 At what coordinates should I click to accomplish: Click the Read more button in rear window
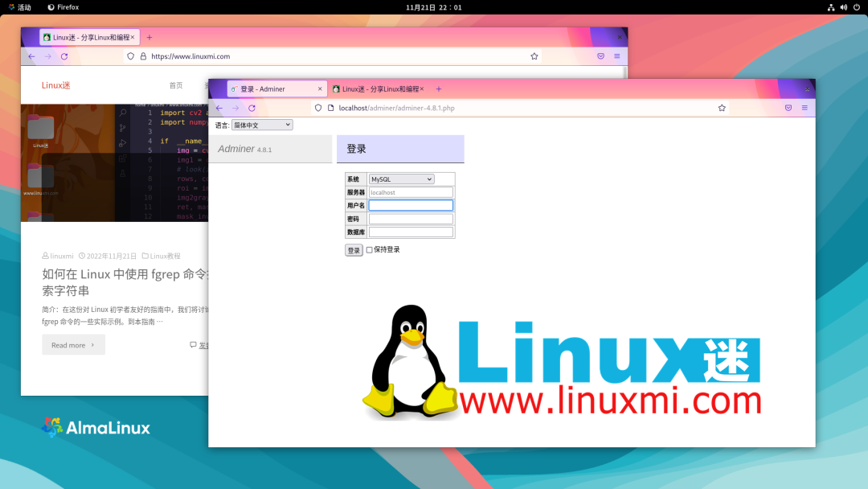coord(74,345)
